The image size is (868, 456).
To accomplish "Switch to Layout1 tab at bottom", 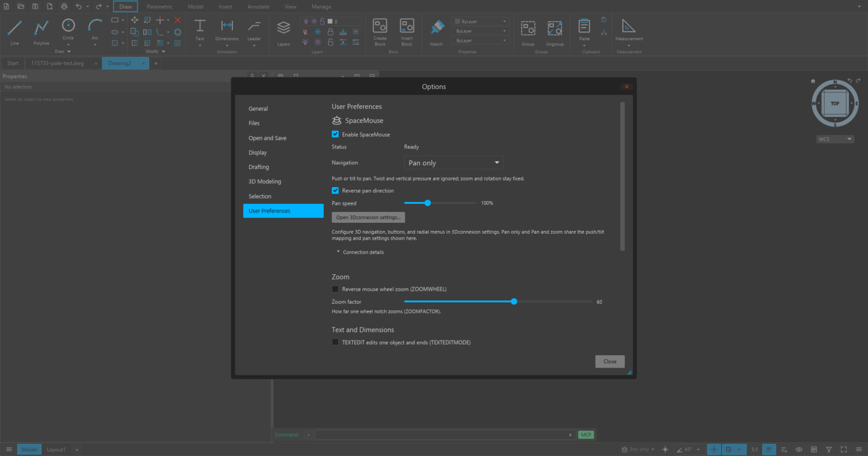I will point(56,449).
